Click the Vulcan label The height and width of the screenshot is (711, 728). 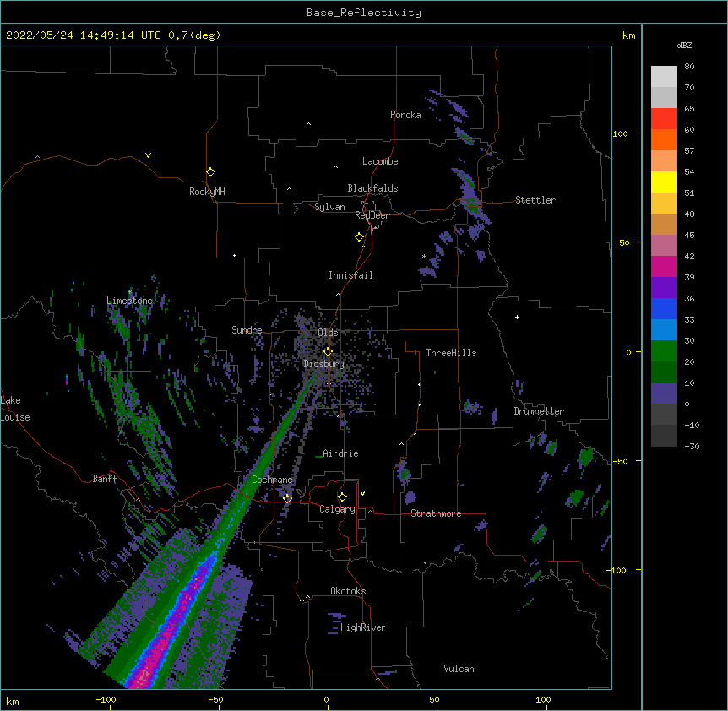point(459,669)
